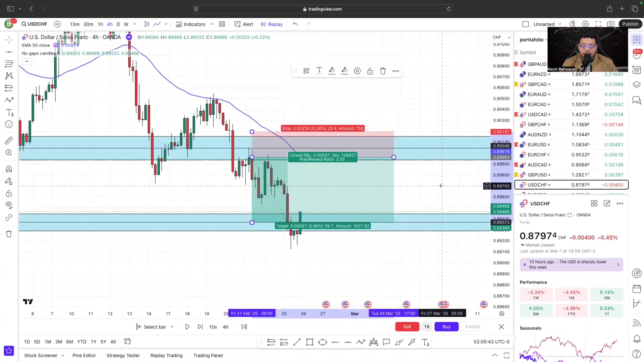Play the bar replay

click(x=187, y=327)
